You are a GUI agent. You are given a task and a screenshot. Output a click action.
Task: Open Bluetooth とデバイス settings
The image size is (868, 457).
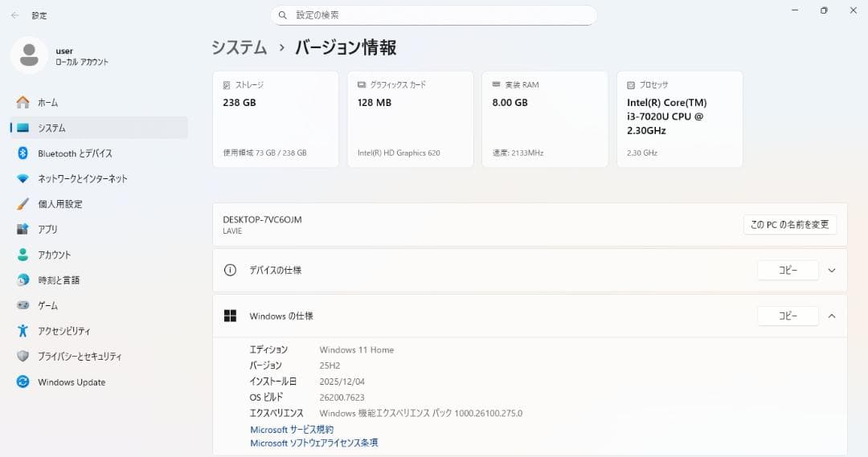click(99, 153)
